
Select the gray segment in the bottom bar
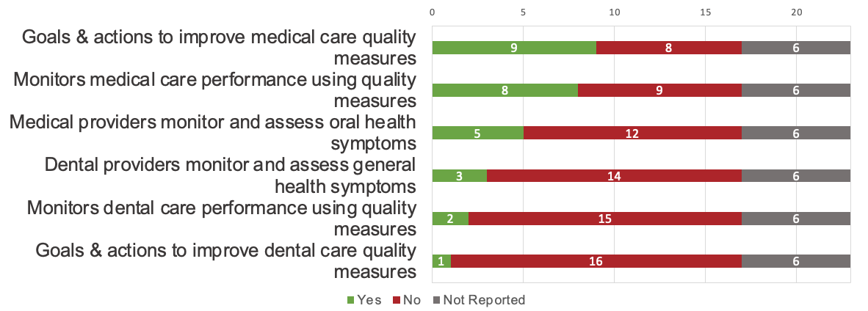(x=796, y=261)
